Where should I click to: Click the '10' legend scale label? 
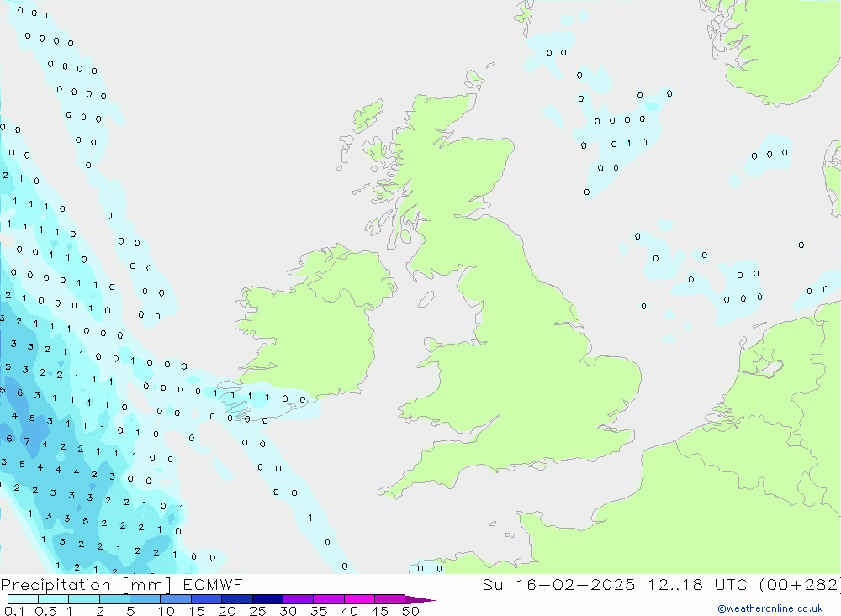coord(167,611)
